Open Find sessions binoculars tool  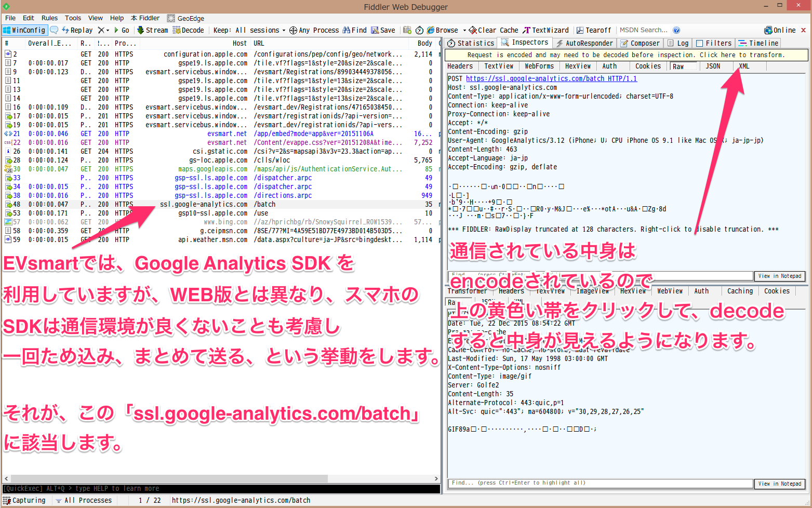(x=354, y=30)
